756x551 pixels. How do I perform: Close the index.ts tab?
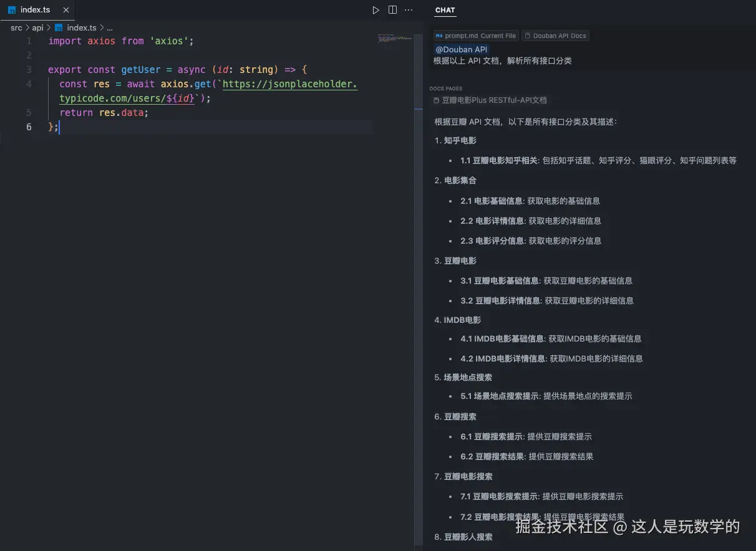[66, 10]
